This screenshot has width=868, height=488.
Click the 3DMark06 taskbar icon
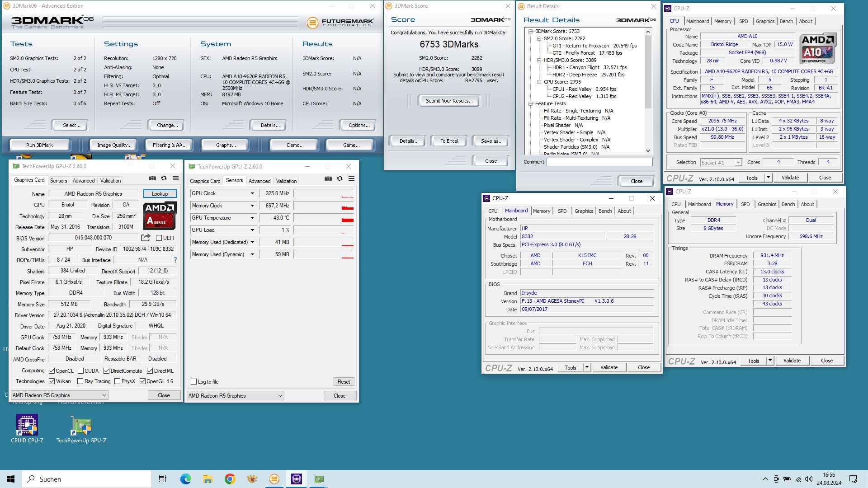274,479
